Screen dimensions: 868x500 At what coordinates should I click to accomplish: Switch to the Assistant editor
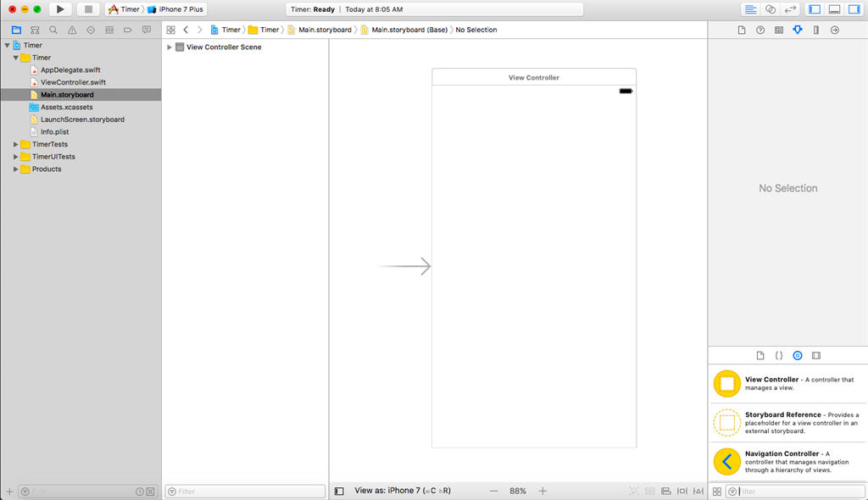click(x=770, y=9)
